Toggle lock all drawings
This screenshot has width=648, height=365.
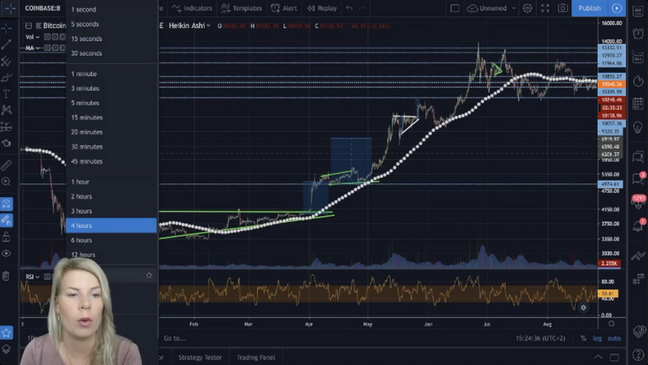[x=6, y=237]
